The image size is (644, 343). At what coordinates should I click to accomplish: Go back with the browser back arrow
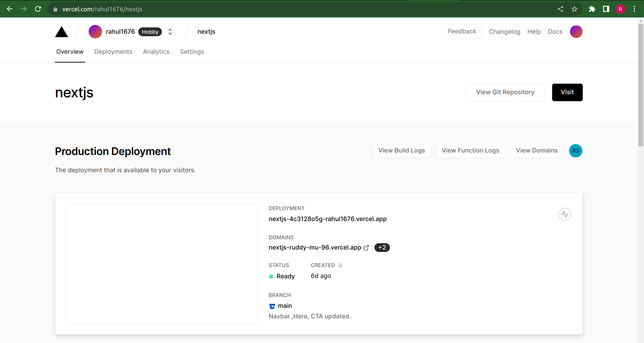pyautogui.click(x=10, y=9)
